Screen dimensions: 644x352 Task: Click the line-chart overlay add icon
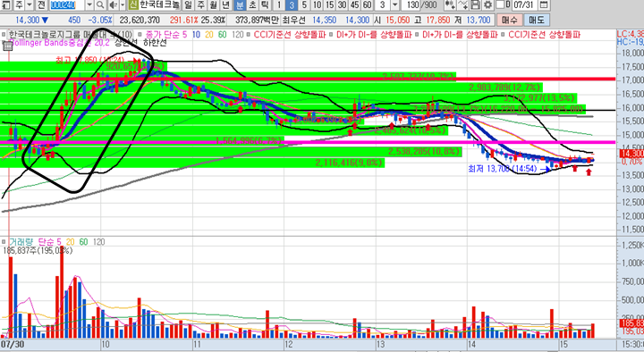click(463, 5)
